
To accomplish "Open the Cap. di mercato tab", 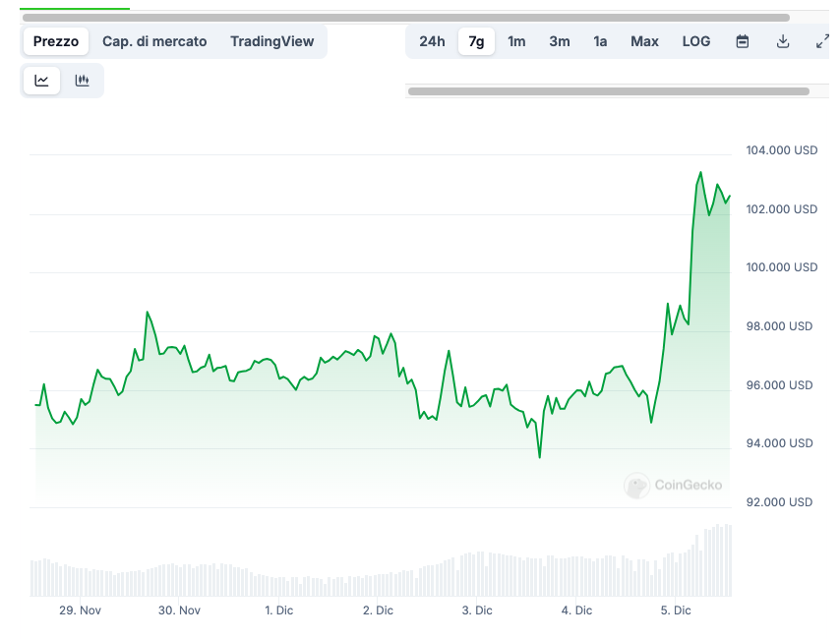I will click(154, 41).
